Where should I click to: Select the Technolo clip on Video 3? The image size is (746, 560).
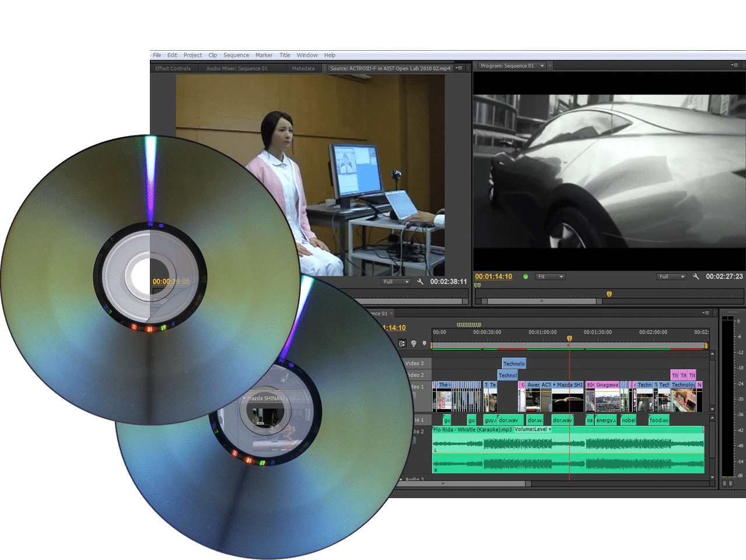[514, 363]
